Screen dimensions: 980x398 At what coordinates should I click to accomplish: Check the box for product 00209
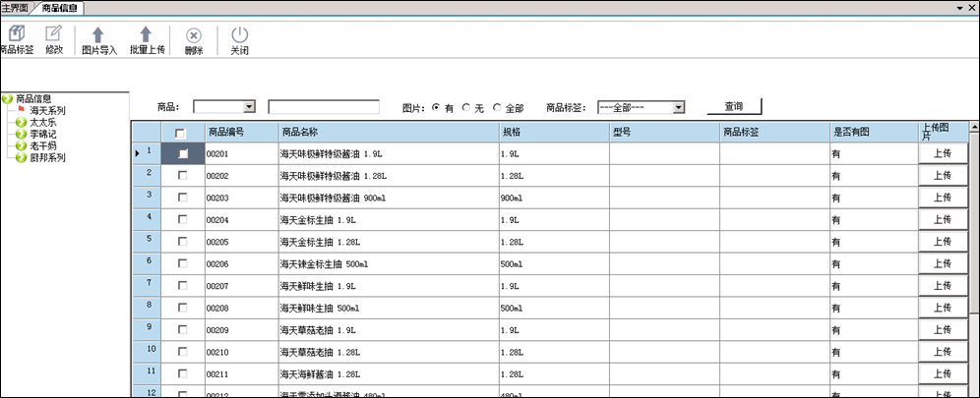[x=182, y=329]
